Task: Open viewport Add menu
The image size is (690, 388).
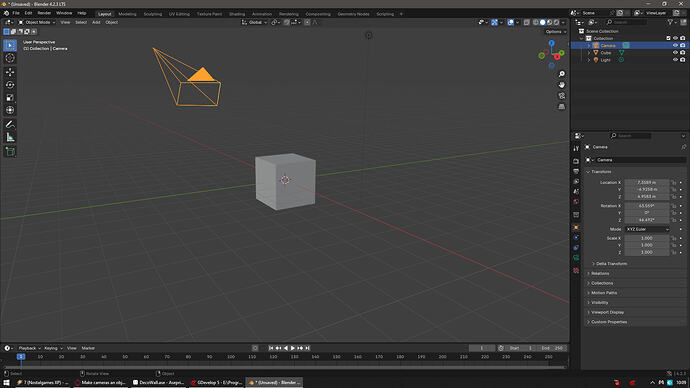Action: (x=96, y=22)
